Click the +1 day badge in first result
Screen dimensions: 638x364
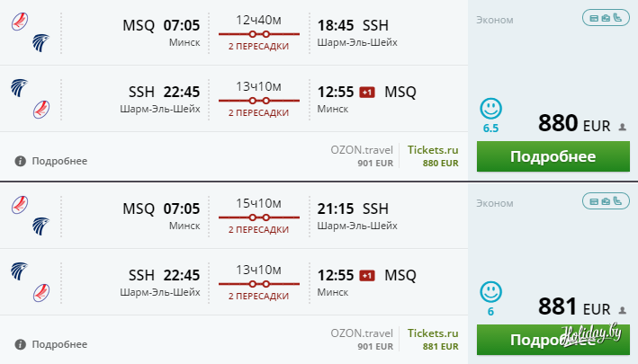point(367,93)
